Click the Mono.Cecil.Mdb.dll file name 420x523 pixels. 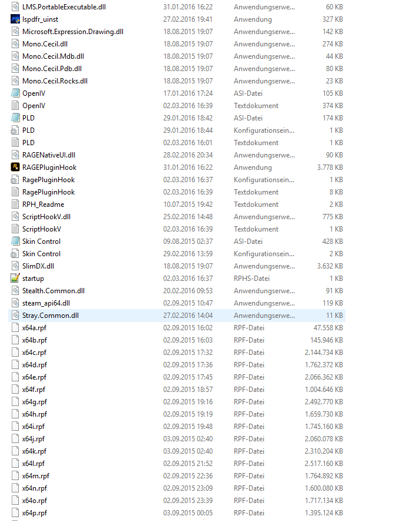click(53, 56)
